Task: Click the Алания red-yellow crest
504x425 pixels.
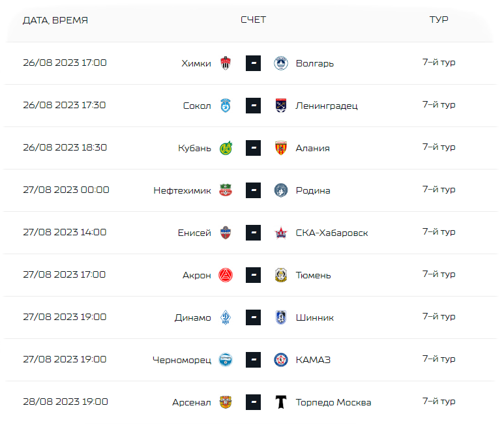Action: click(281, 148)
